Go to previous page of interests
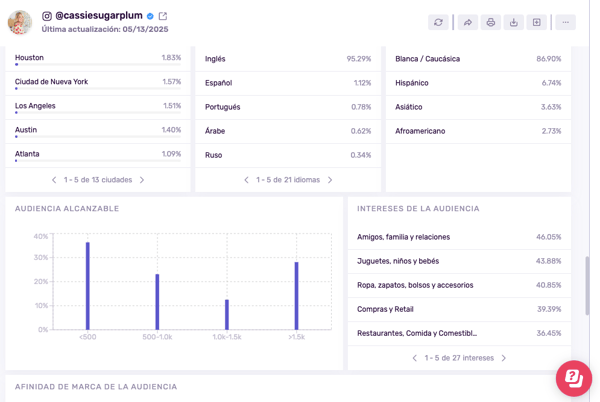 [x=415, y=358]
